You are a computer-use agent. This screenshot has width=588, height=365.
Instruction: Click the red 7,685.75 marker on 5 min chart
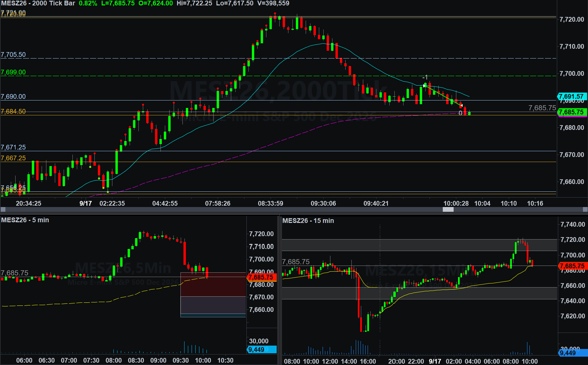(x=262, y=277)
